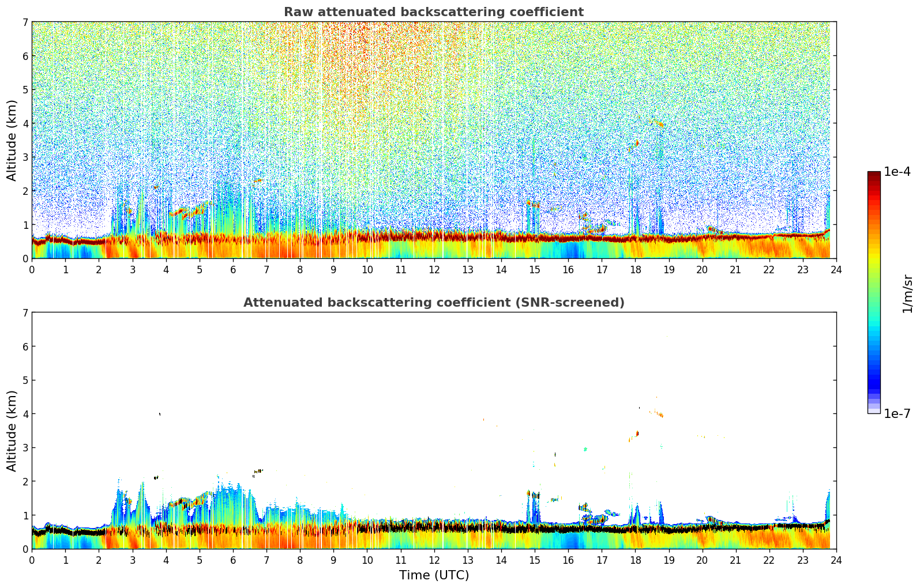Click the backscatter colorbar scale

(874, 292)
